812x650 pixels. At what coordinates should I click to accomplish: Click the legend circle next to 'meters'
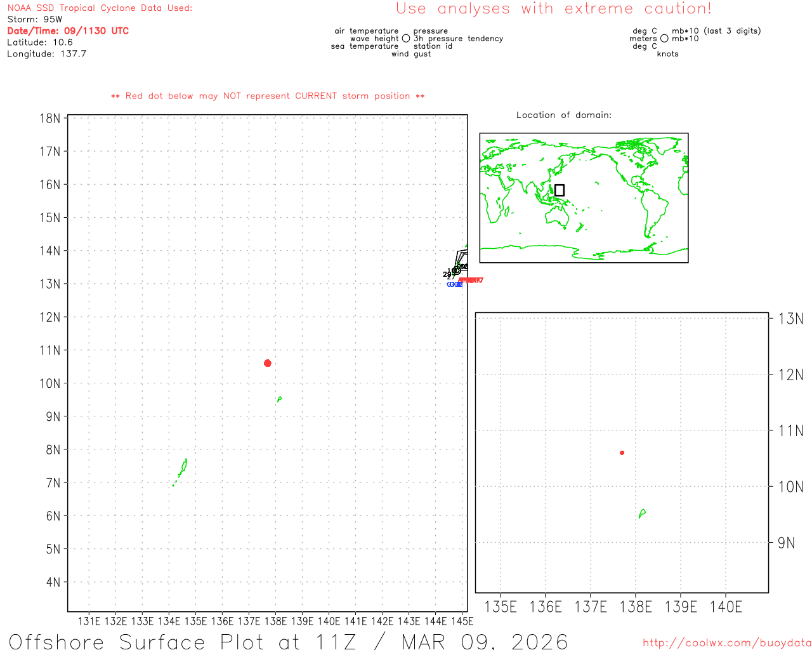[x=664, y=39]
